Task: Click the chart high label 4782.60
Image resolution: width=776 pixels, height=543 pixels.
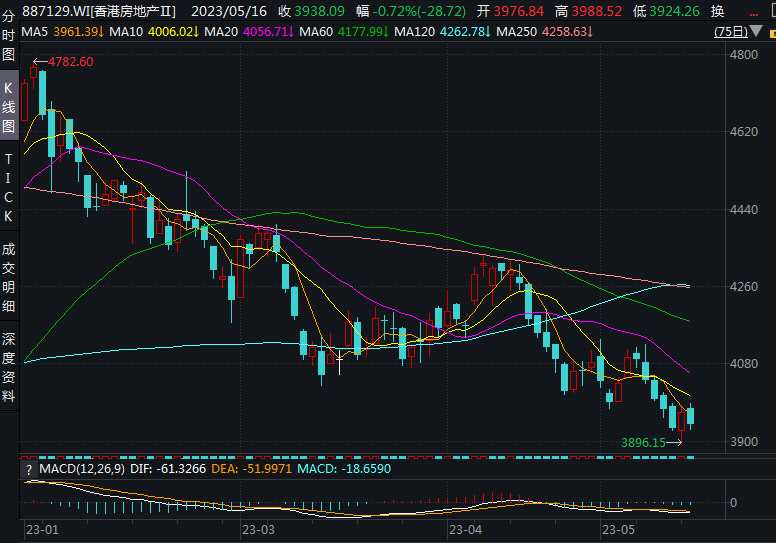Action: (x=70, y=62)
